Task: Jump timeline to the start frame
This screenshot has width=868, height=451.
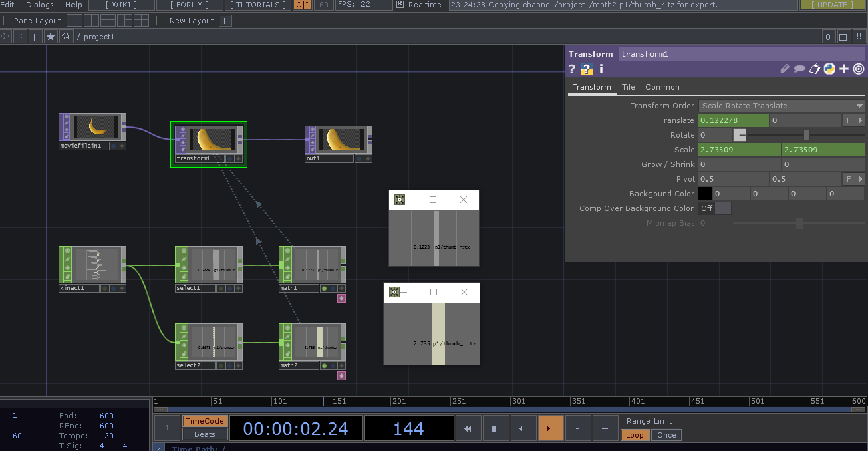Action: click(468, 429)
